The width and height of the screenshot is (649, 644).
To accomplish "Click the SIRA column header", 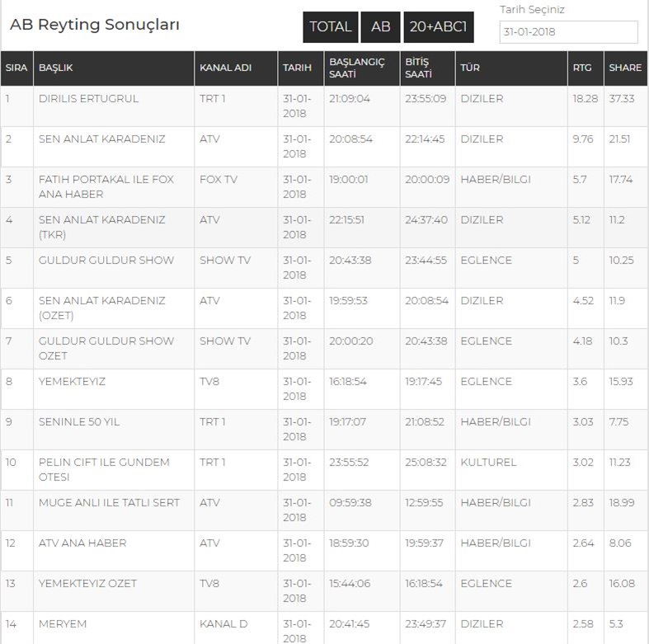I will click(x=16, y=68).
